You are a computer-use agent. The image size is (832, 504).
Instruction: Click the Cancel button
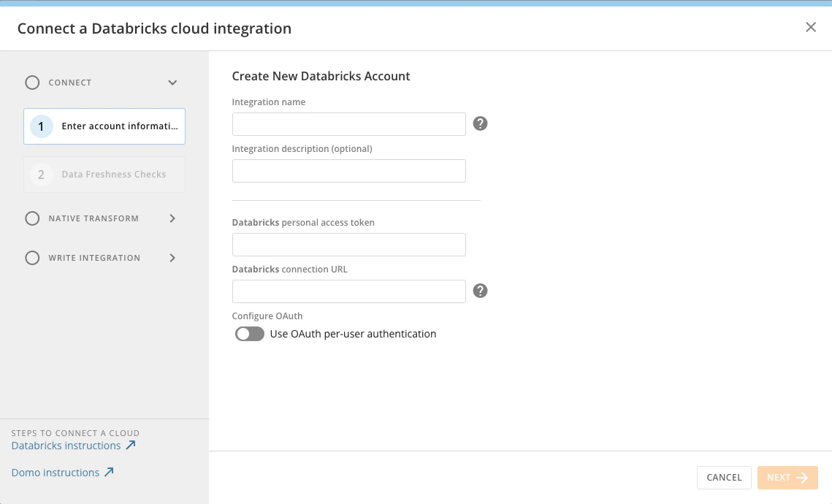[x=724, y=478]
